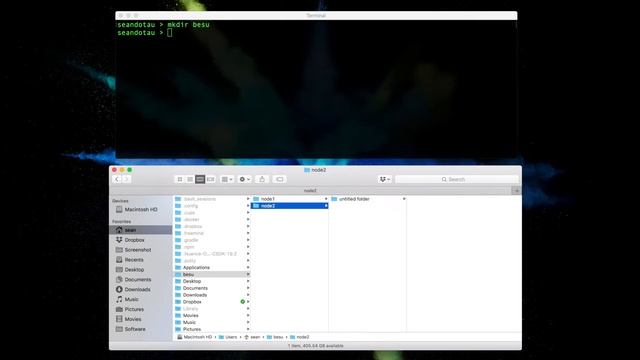This screenshot has height=360, width=640.
Task: Open Software in Finder sidebar
Action: pyautogui.click(x=141, y=329)
